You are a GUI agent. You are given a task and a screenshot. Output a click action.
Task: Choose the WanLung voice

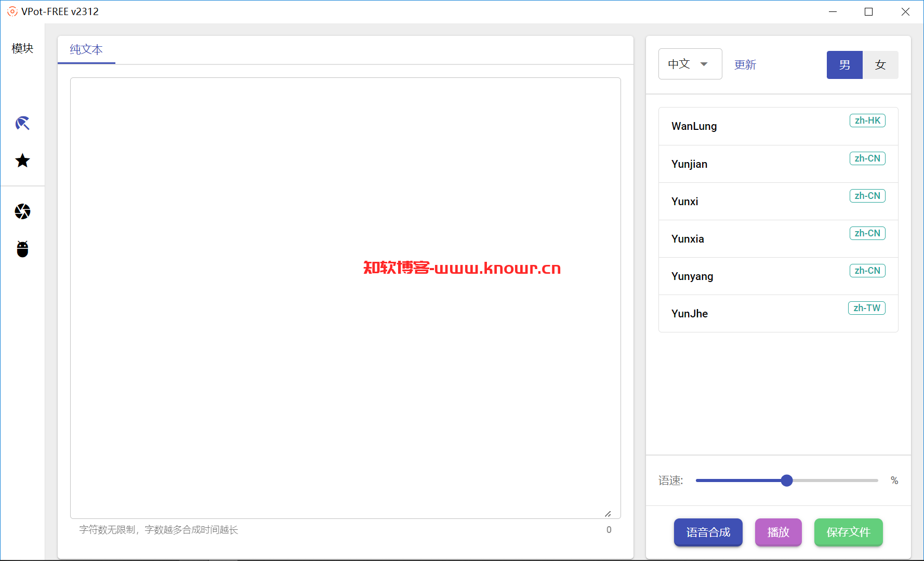(778, 126)
